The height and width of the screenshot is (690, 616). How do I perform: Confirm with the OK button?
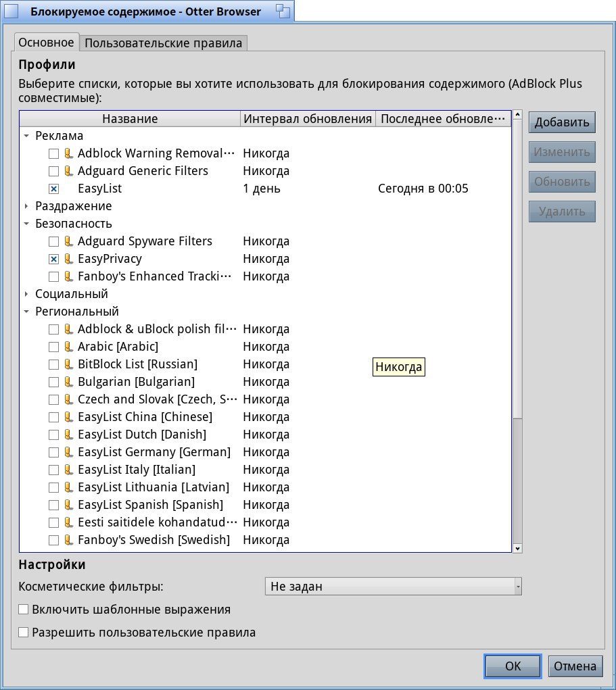513,666
